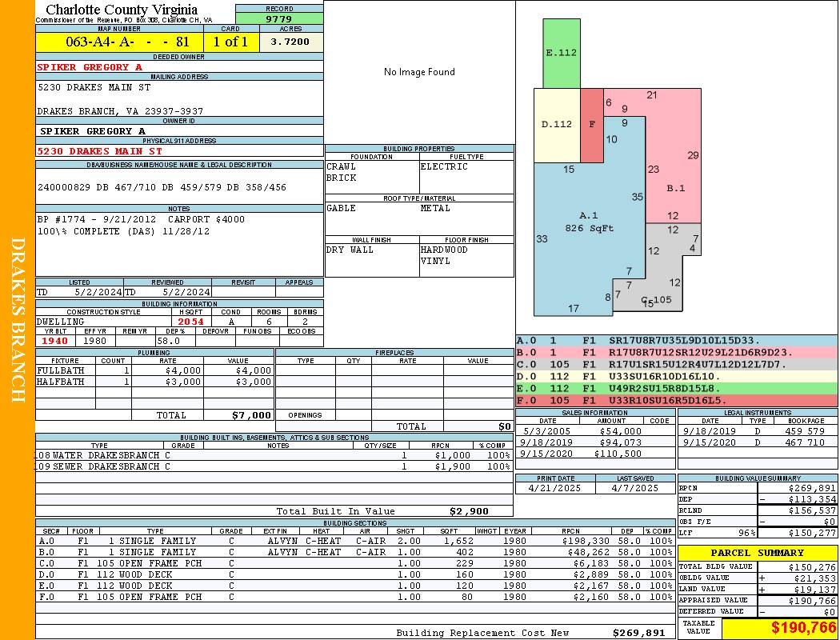Screen dimensions: 840x640
Task: Click F.0 sketch legend row
Action: coord(677,401)
